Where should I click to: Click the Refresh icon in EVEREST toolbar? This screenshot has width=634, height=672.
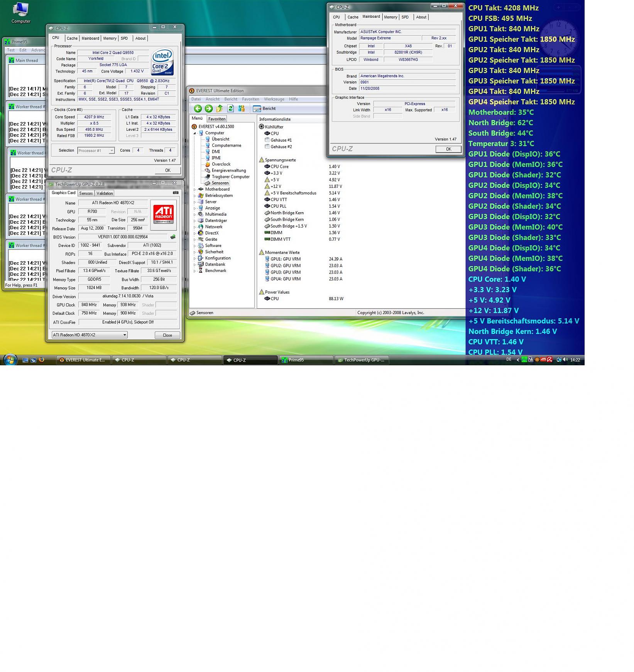(x=230, y=109)
